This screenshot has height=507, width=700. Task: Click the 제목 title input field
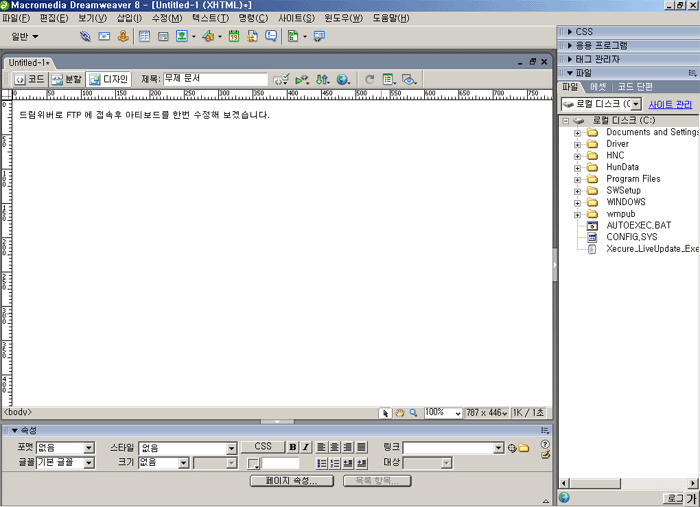click(215, 79)
